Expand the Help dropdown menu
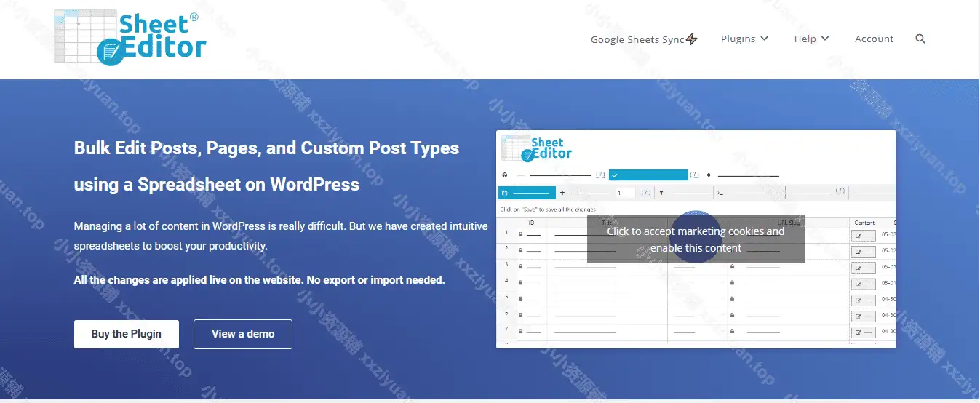The width and height of the screenshot is (980, 403). click(x=811, y=39)
